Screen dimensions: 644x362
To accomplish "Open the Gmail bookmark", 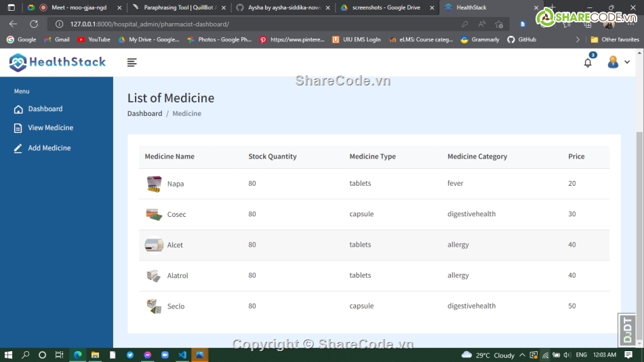I will click(x=57, y=39).
